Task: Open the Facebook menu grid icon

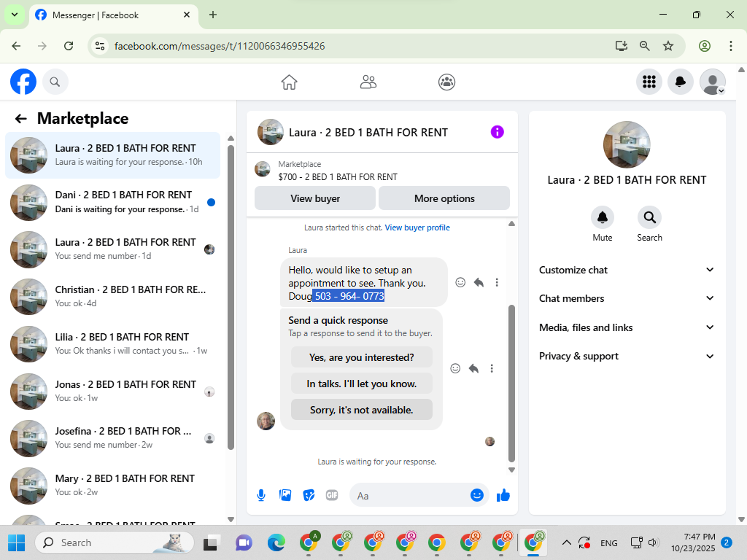Action: [649, 82]
